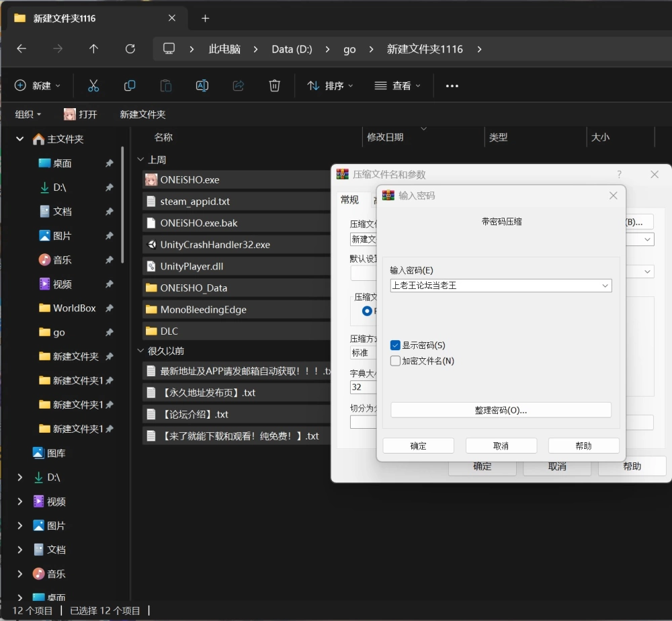Open Music in pinned sidebar
Image resolution: width=672 pixels, height=621 pixels.
pyautogui.click(x=62, y=259)
